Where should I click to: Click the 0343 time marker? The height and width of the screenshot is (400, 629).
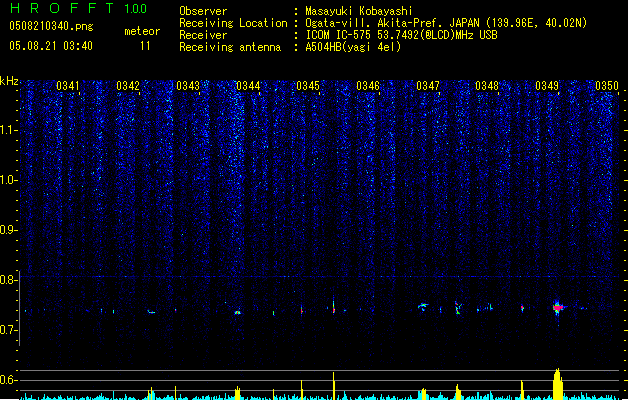pyautogui.click(x=188, y=86)
